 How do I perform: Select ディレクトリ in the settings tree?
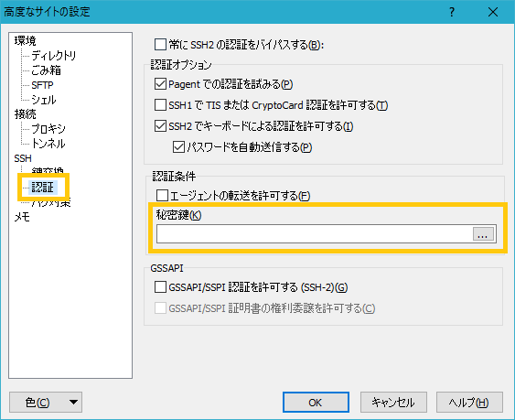[x=54, y=55]
